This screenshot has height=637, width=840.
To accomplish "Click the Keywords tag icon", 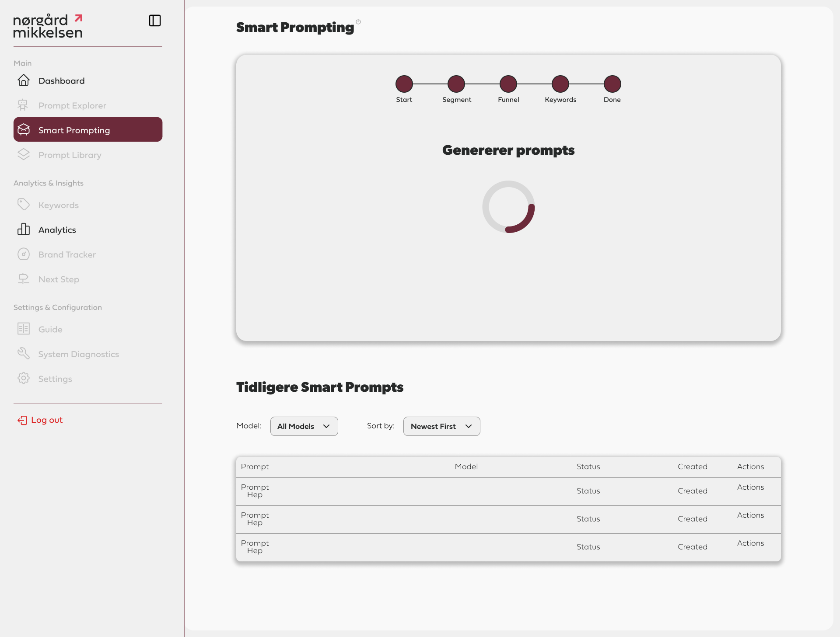I will [24, 205].
